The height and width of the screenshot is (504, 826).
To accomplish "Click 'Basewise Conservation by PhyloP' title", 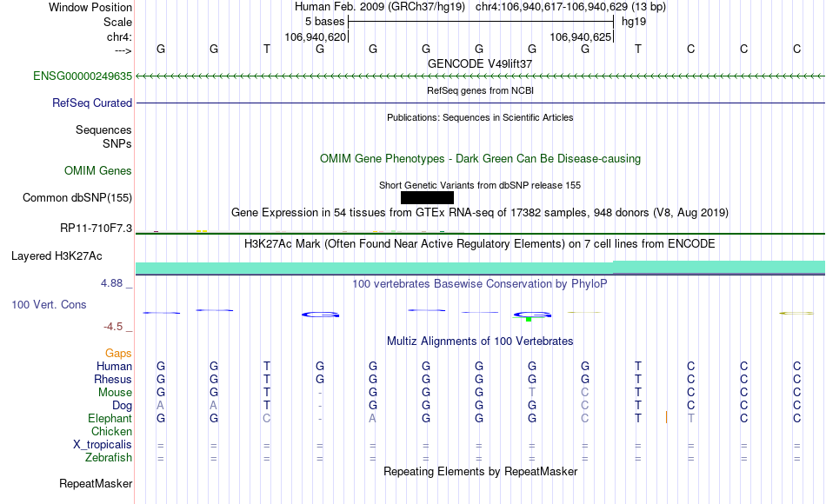I will coord(480,284).
